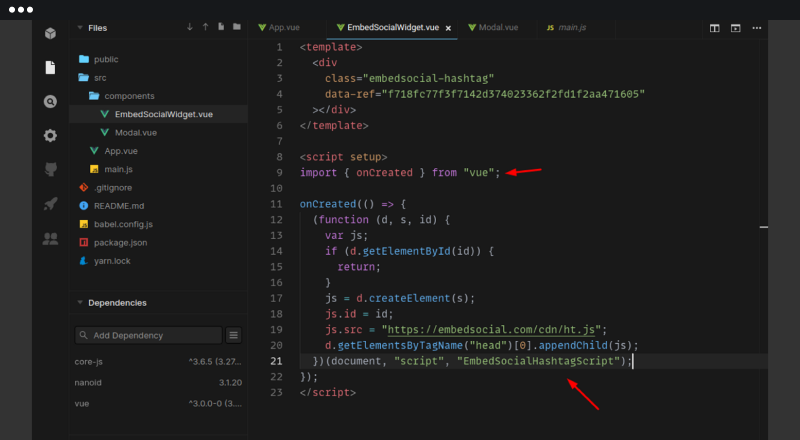Viewport: 800px width, 440px height.
Task: Switch to the EmbedSocialWidget.vue tab
Action: (x=392, y=28)
